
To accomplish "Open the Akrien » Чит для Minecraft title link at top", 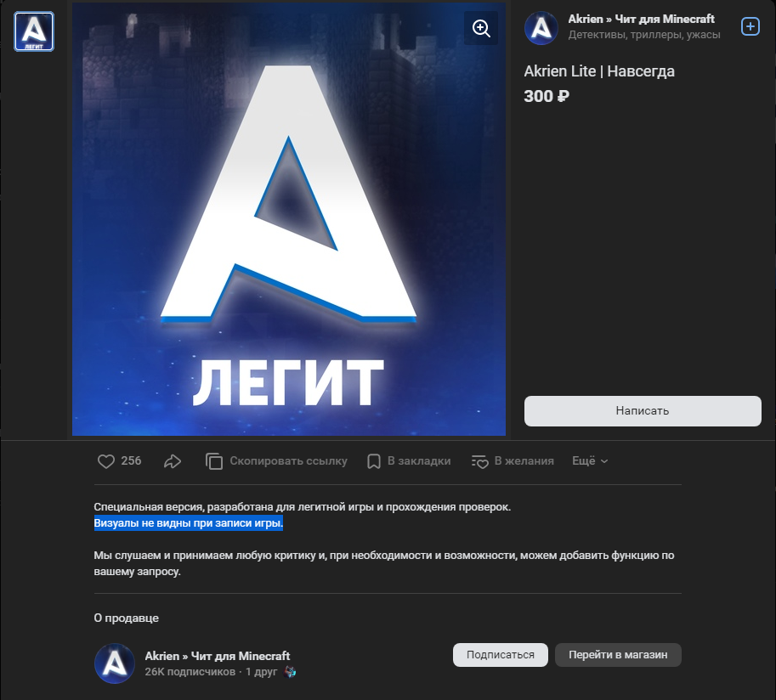I will [x=641, y=19].
